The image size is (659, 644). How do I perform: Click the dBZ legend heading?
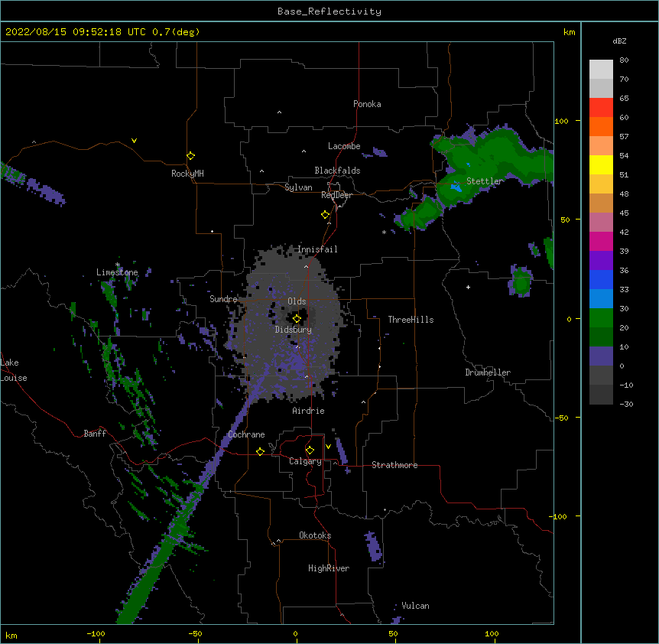point(619,41)
